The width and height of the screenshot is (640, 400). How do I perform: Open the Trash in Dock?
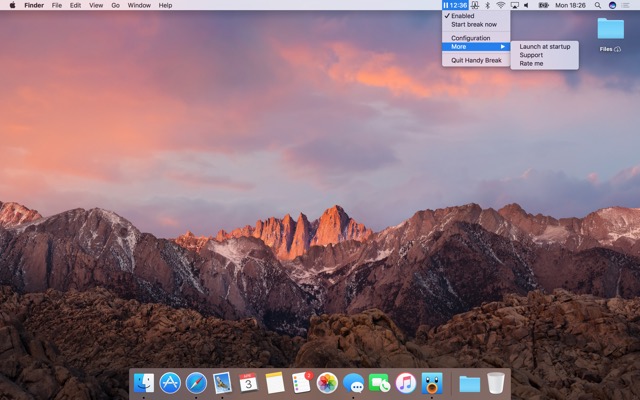496,383
